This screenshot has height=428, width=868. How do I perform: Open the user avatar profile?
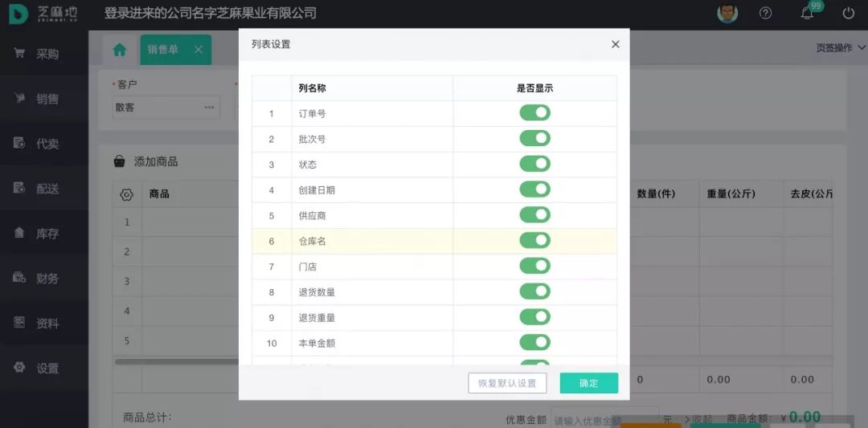(x=727, y=14)
